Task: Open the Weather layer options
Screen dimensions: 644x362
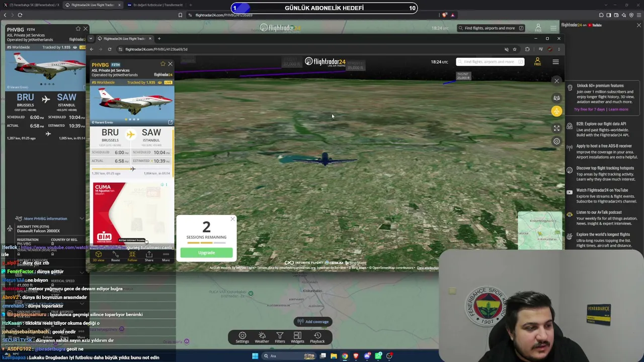Action: (x=262, y=337)
